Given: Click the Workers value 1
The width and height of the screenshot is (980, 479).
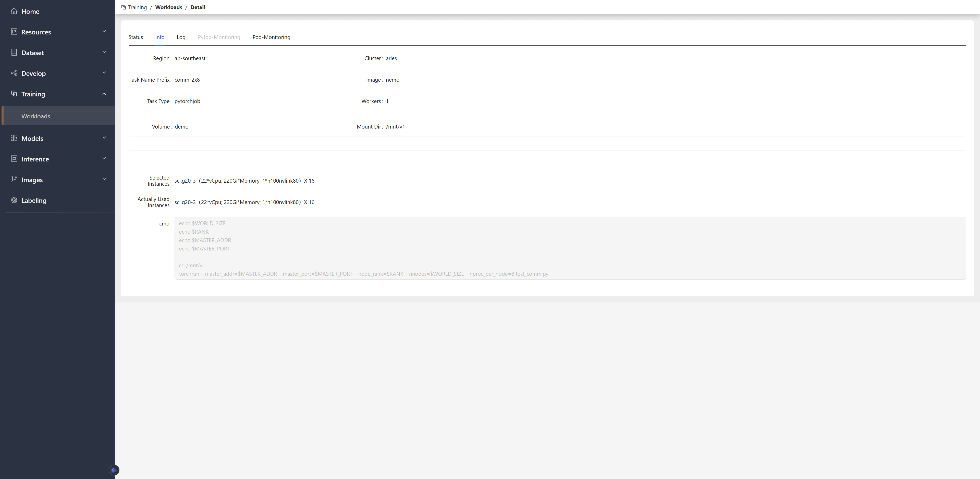Looking at the screenshot, I should click(x=387, y=101).
